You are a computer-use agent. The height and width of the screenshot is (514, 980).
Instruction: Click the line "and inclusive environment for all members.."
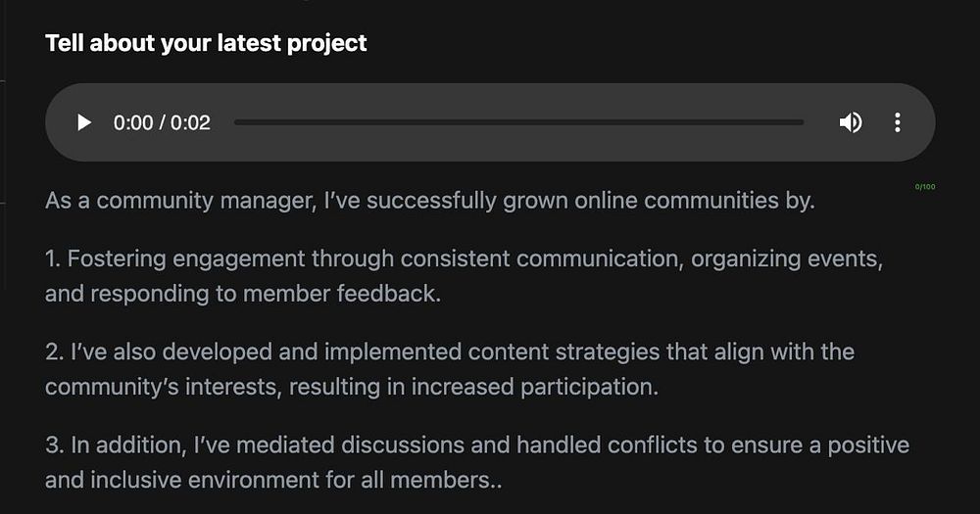(x=273, y=480)
